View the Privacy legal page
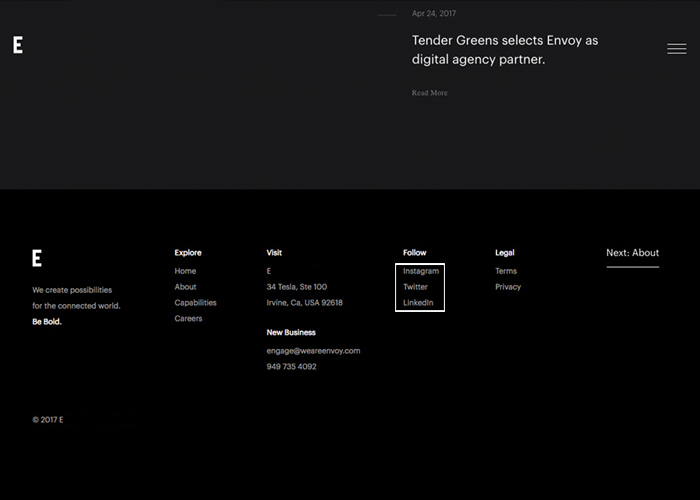The height and width of the screenshot is (500, 700). [508, 287]
